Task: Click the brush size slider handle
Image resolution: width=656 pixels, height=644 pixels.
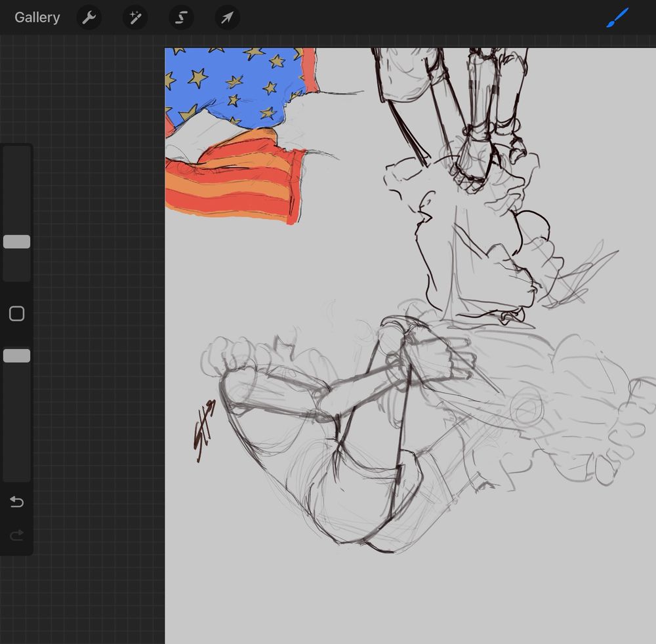Action: (17, 242)
